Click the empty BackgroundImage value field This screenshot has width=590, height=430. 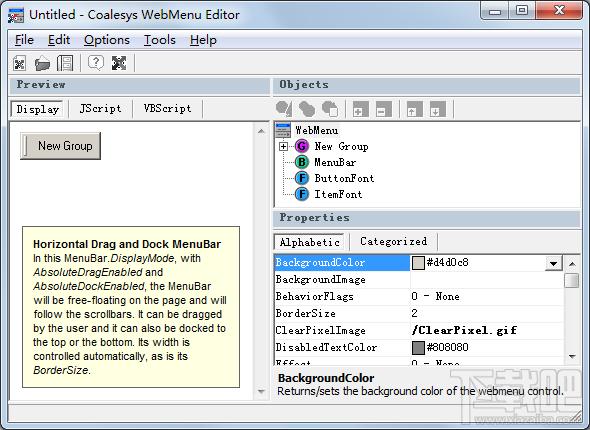click(x=487, y=280)
